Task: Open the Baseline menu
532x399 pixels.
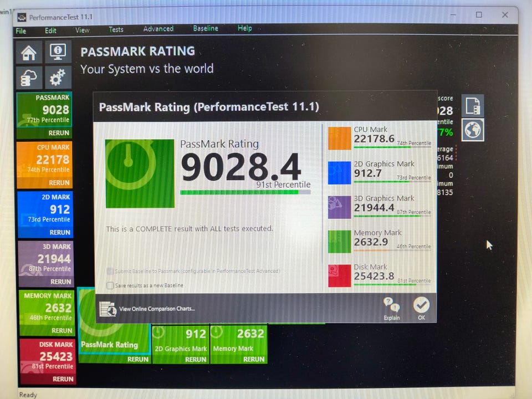Action: [206, 28]
